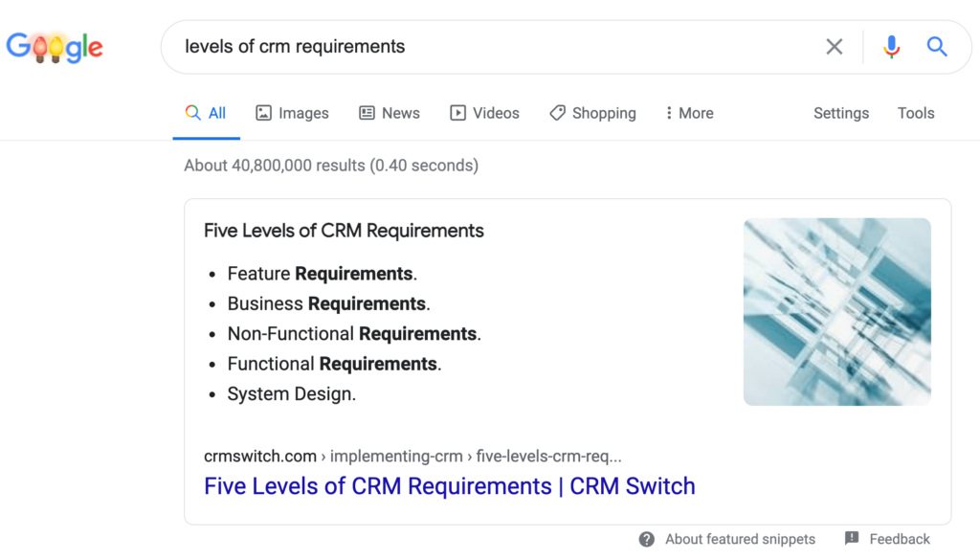Click the play icon beside Videos
Image resolution: width=980 pixels, height=559 pixels.
click(457, 112)
